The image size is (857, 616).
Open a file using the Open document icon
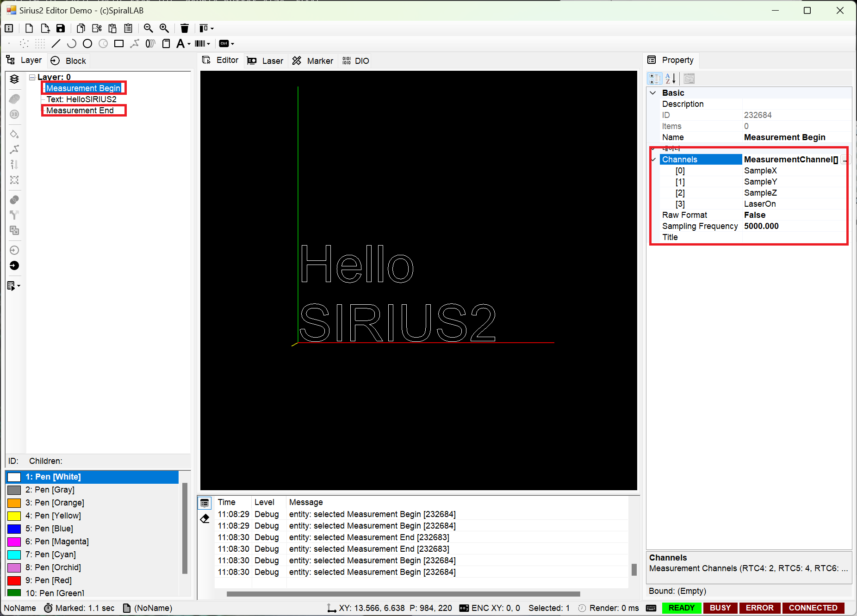click(45, 28)
